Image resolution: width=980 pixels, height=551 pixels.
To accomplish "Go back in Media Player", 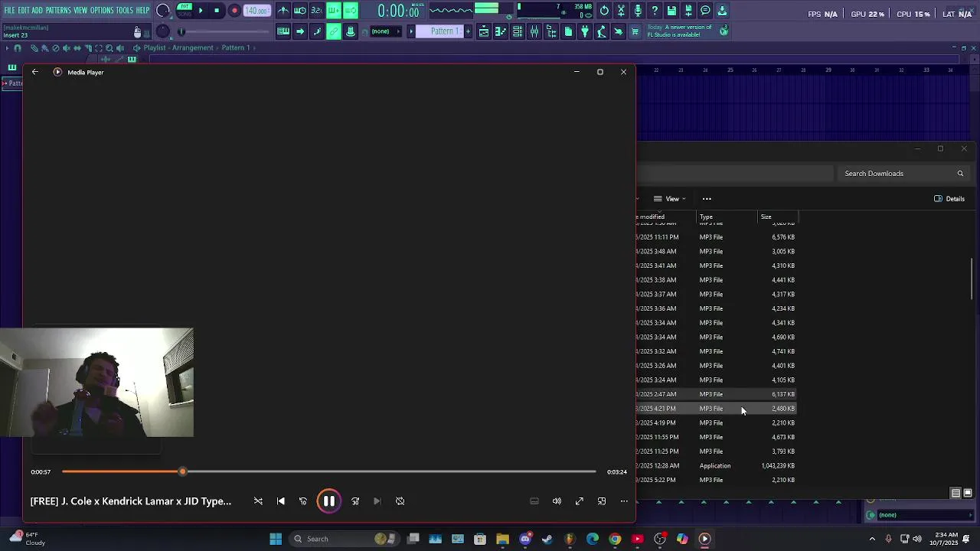I will coord(34,72).
